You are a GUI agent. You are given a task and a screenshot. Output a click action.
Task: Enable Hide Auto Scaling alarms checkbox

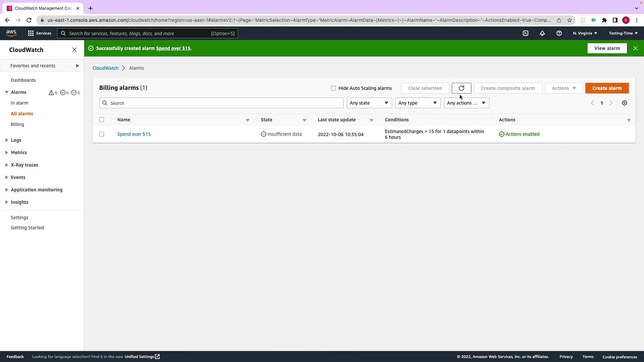click(333, 88)
